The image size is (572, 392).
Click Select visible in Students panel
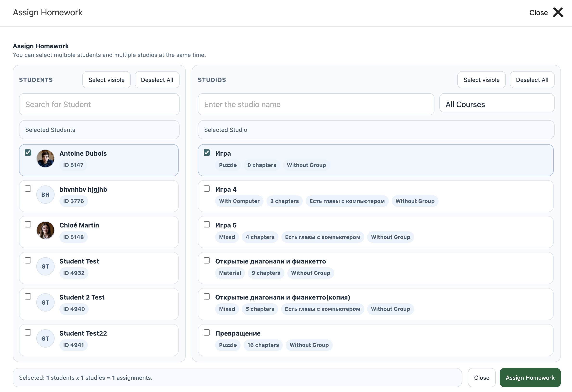pos(106,80)
